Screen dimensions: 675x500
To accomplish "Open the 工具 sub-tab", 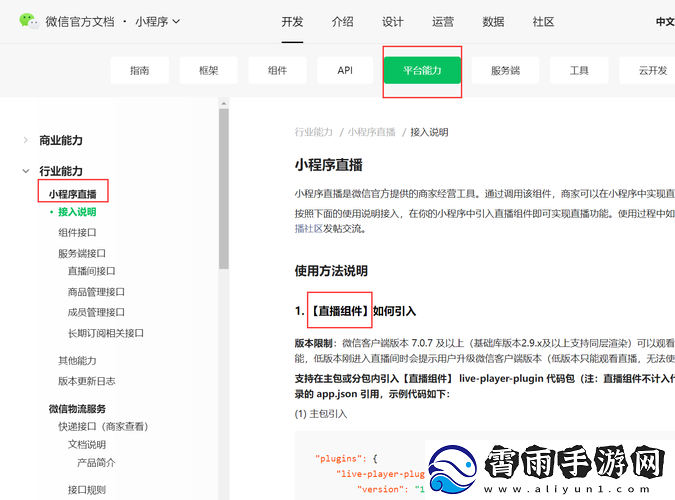I will tap(579, 70).
